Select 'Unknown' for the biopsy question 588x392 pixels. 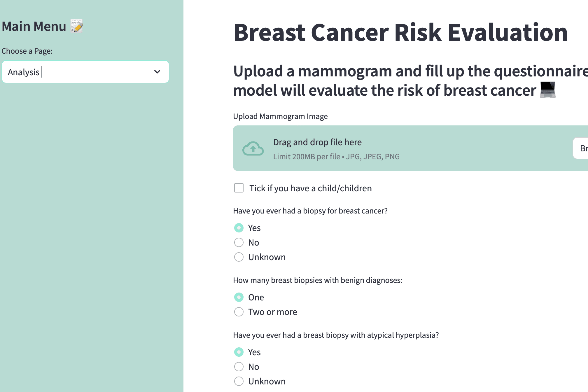(239, 257)
